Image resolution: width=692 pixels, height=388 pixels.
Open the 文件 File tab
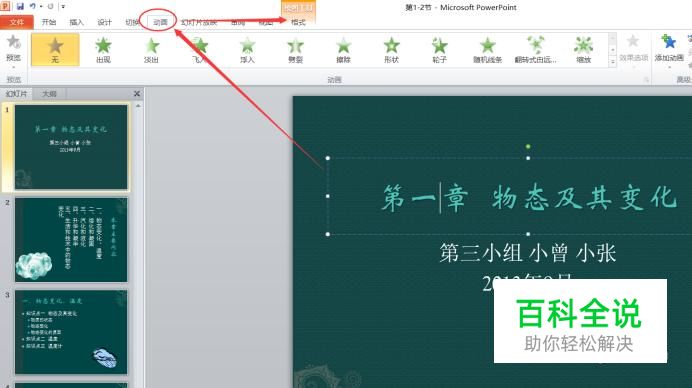pyautogui.click(x=17, y=22)
